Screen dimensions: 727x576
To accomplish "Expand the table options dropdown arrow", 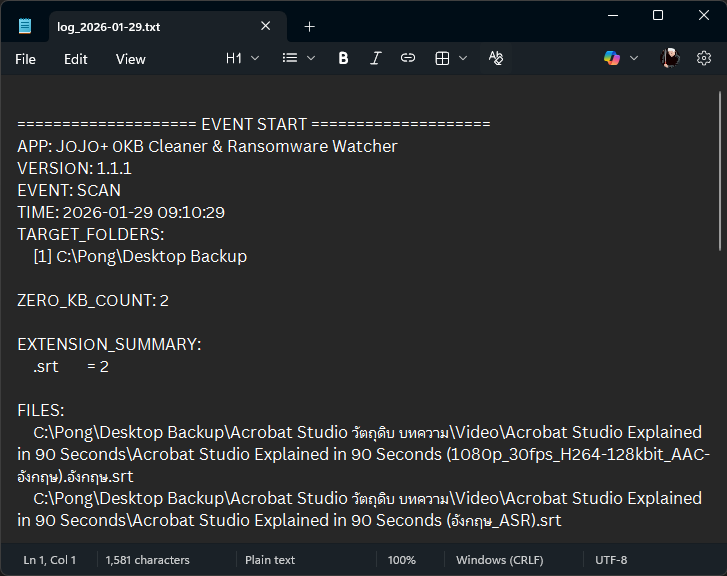I will [x=463, y=58].
